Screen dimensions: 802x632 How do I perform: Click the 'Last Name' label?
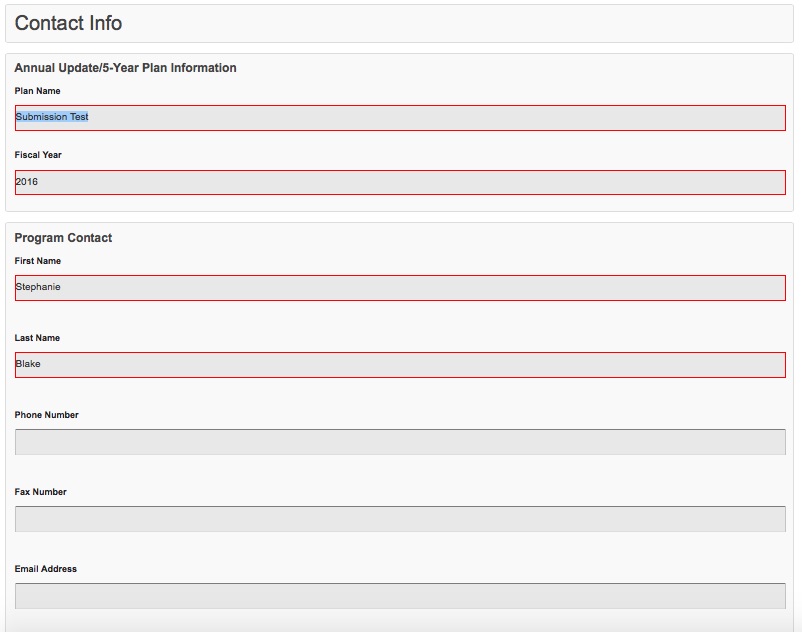37,338
